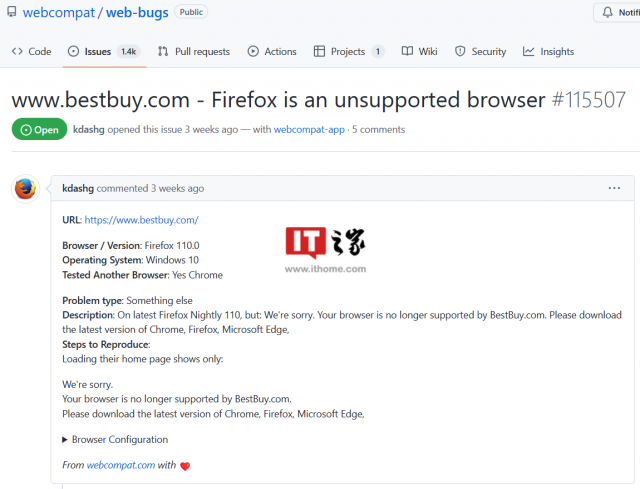
Task: Open the Pull requests tab
Action: pos(194,51)
